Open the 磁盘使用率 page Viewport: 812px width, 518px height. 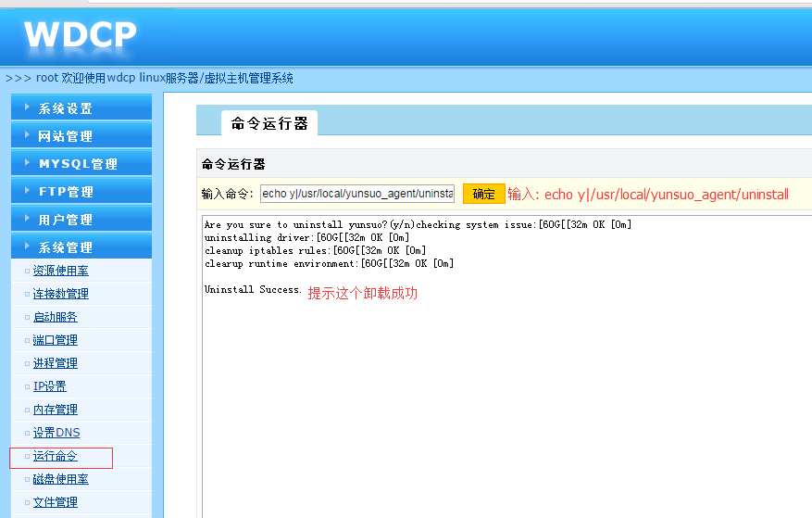pyautogui.click(x=60, y=479)
